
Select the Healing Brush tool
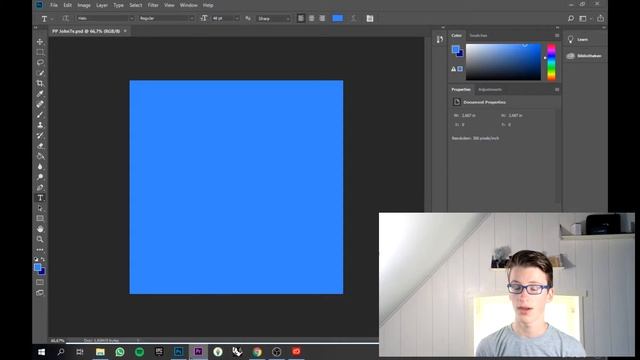40,104
